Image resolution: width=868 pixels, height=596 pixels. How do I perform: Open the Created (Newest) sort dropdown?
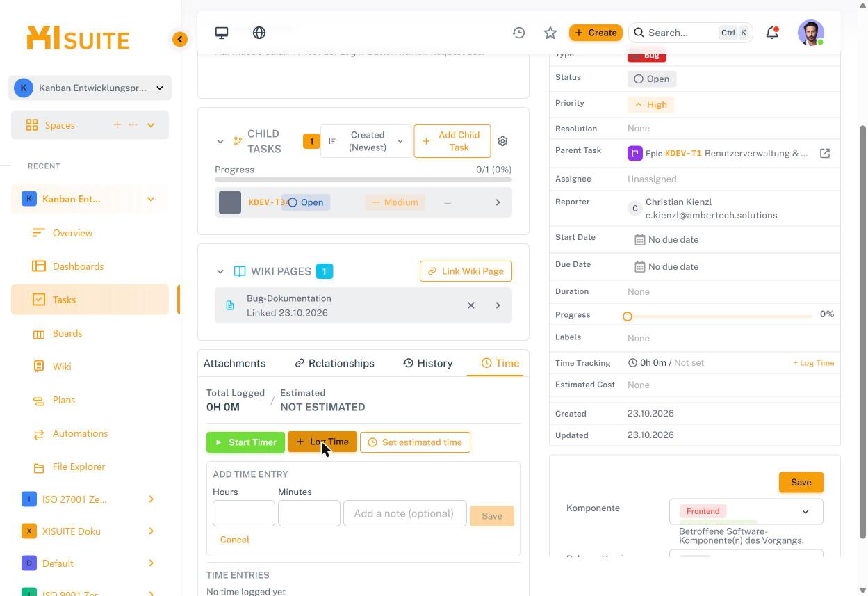point(366,141)
